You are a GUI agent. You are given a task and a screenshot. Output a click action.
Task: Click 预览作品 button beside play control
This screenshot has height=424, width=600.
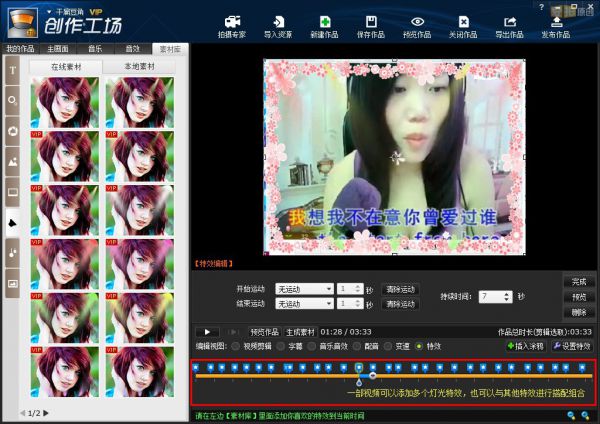(264, 332)
